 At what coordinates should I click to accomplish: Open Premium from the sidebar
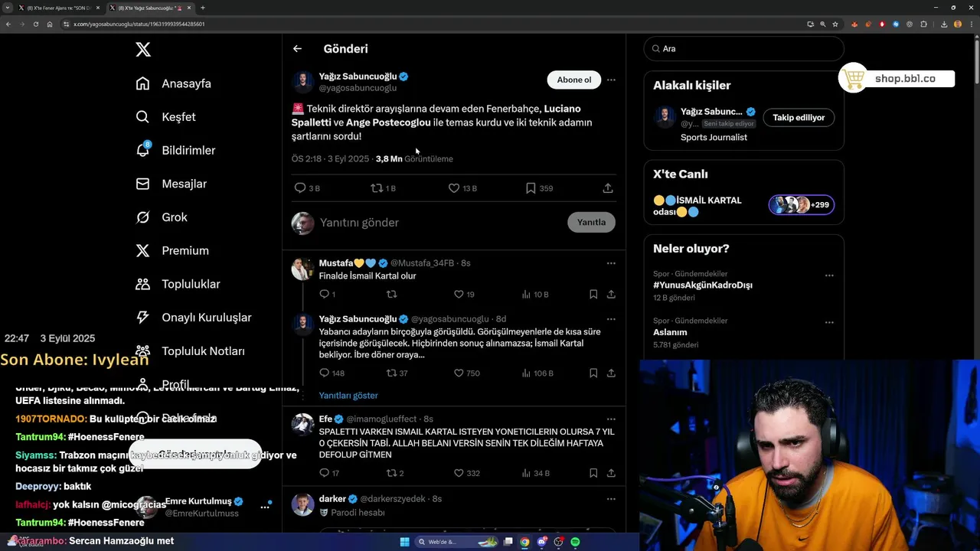click(171, 250)
